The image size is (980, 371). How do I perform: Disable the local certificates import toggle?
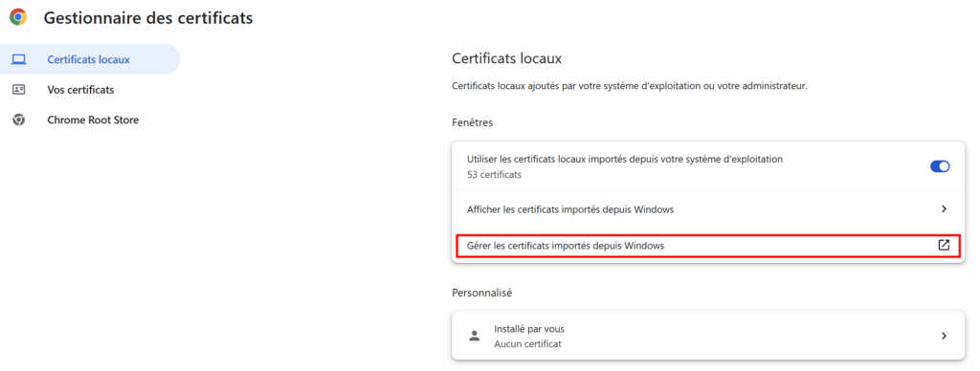click(940, 166)
